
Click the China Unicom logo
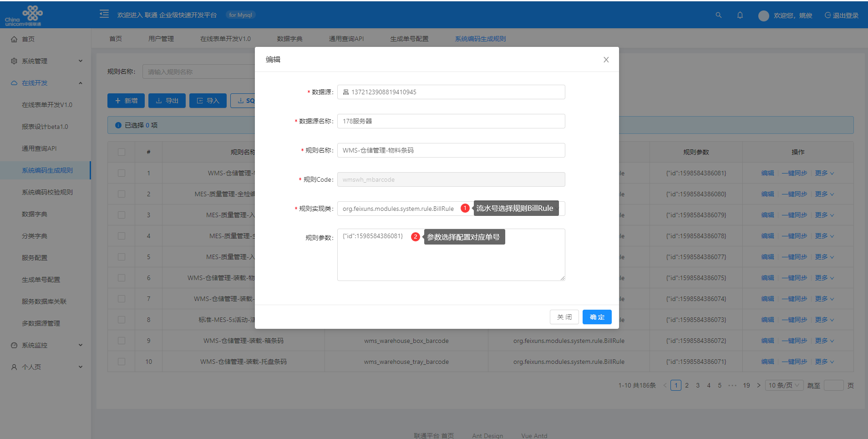coord(23,15)
